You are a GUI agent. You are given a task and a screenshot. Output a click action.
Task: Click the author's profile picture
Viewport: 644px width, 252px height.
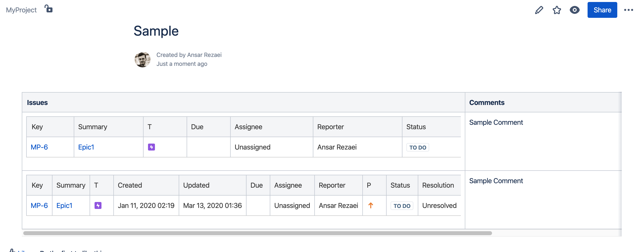[x=143, y=59]
